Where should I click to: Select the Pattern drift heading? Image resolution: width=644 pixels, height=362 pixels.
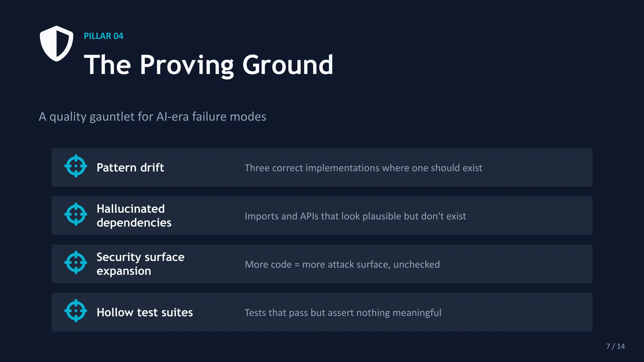(130, 168)
